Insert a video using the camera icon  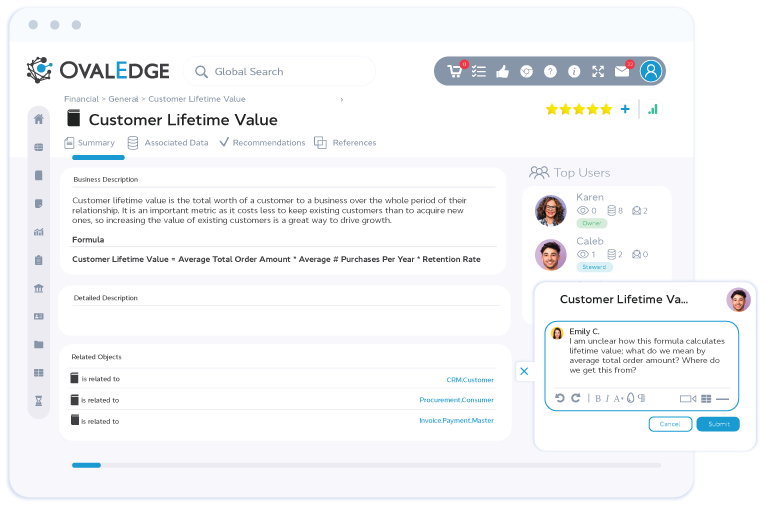(688, 399)
